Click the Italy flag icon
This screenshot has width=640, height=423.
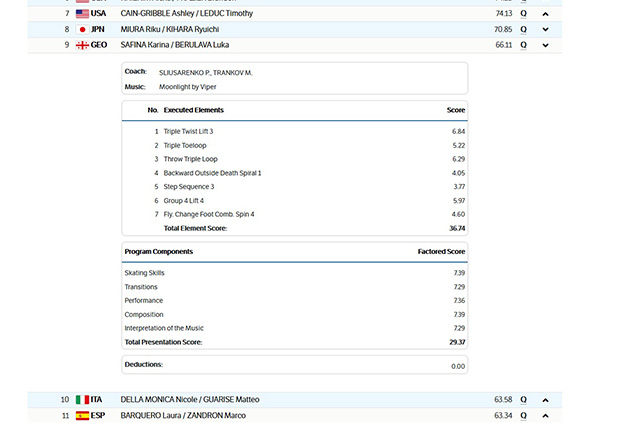coord(81,400)
